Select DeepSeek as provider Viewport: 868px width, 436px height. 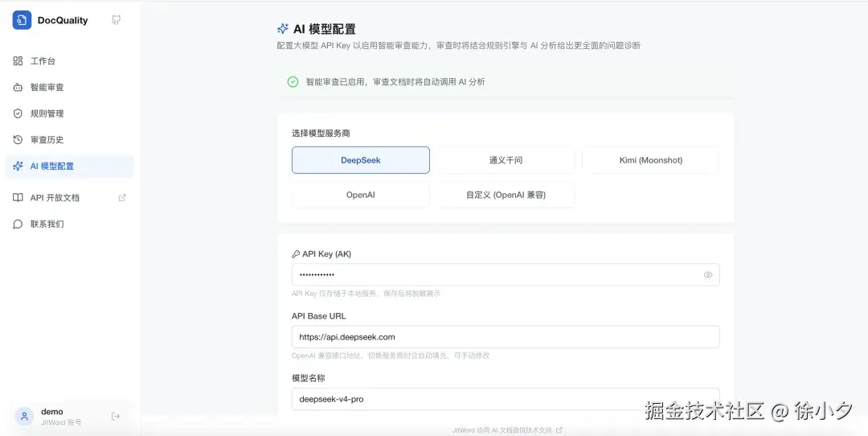(x=360, y=160)
